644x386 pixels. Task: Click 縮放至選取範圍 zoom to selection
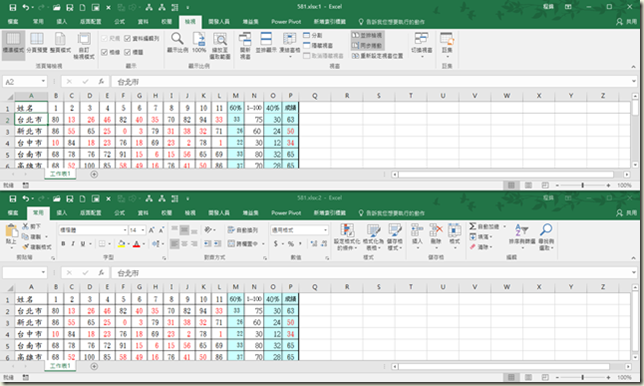click(x=220, y=45)
